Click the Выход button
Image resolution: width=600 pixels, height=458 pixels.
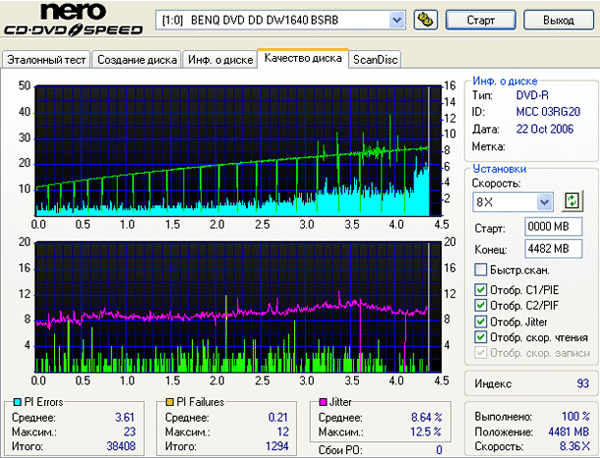coord(558,20)
